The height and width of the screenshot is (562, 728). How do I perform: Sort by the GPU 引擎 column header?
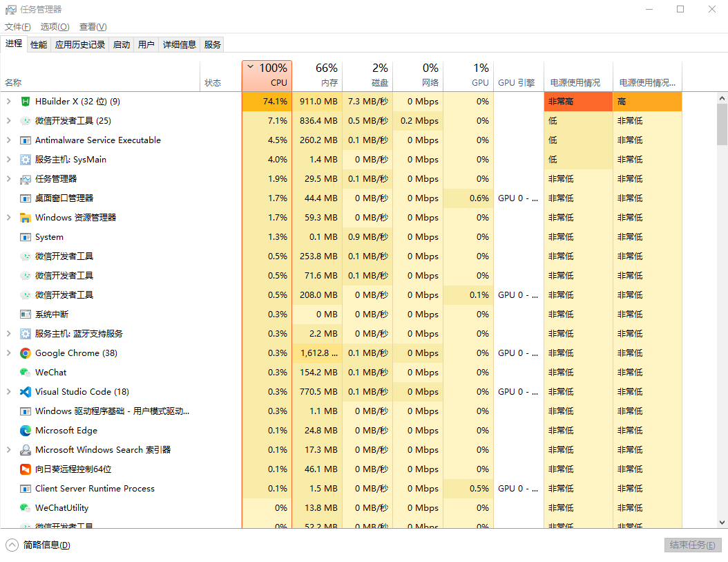(x=519, y=76)
